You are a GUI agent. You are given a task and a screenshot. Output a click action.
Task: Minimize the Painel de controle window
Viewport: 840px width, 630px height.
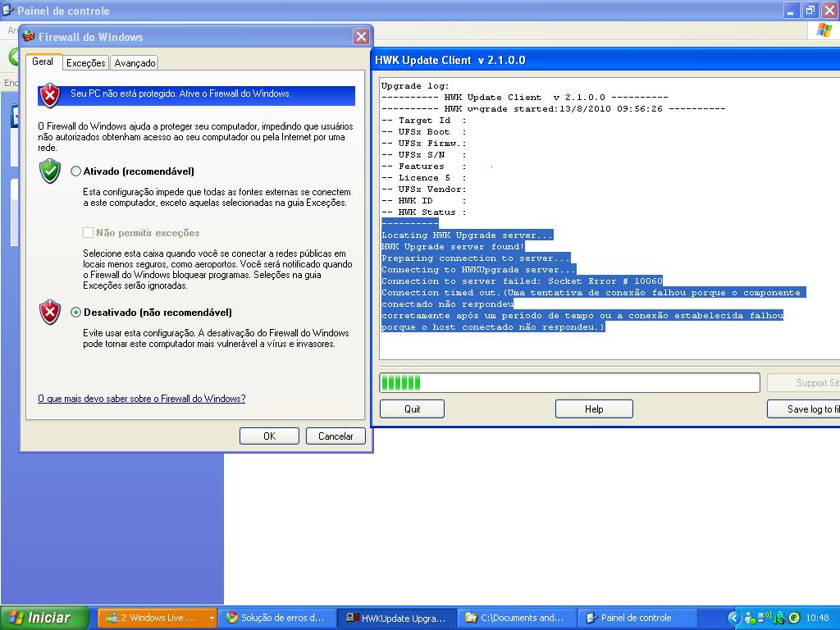792,10
